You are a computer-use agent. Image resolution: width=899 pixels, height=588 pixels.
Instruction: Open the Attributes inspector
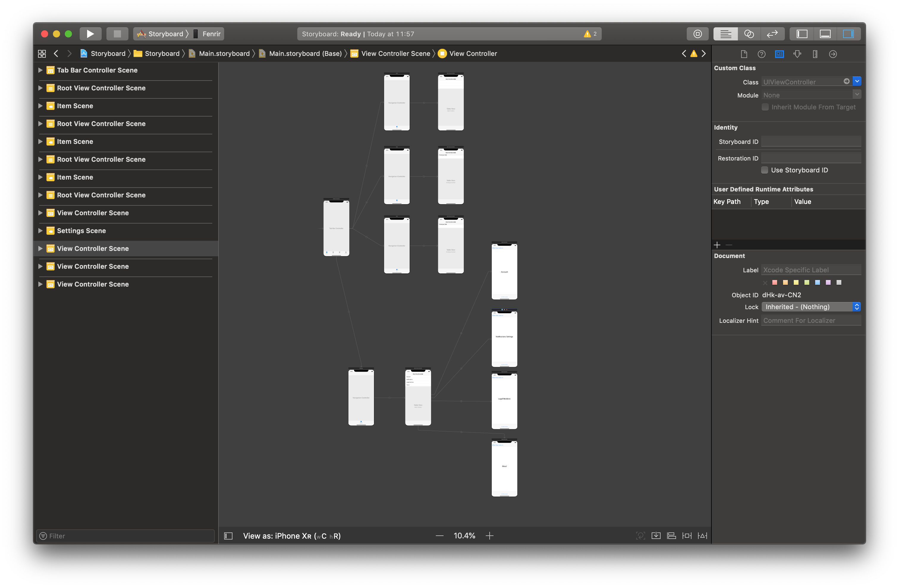point(797,54)
